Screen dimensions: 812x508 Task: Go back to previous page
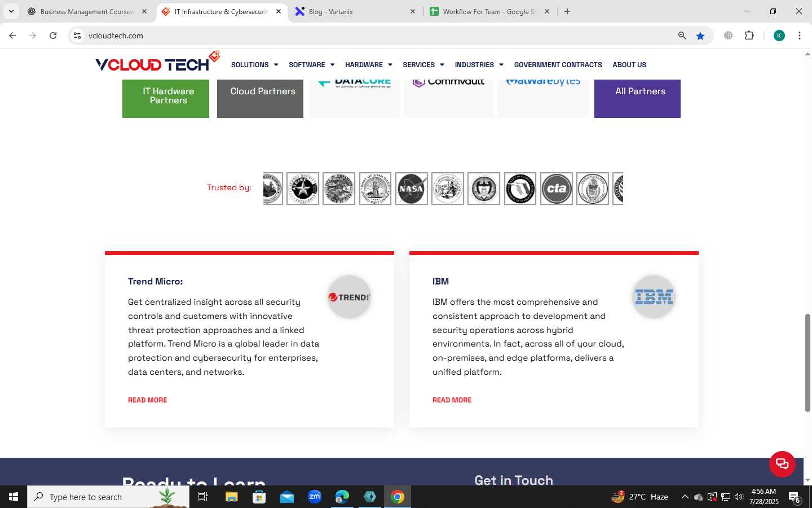pos(12,36)
